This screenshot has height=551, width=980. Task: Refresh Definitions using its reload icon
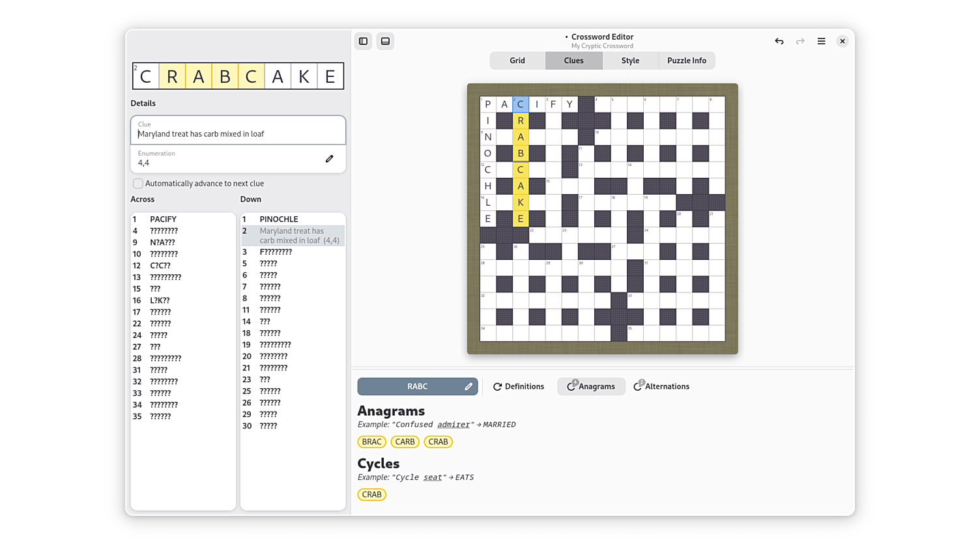(497, 387)
